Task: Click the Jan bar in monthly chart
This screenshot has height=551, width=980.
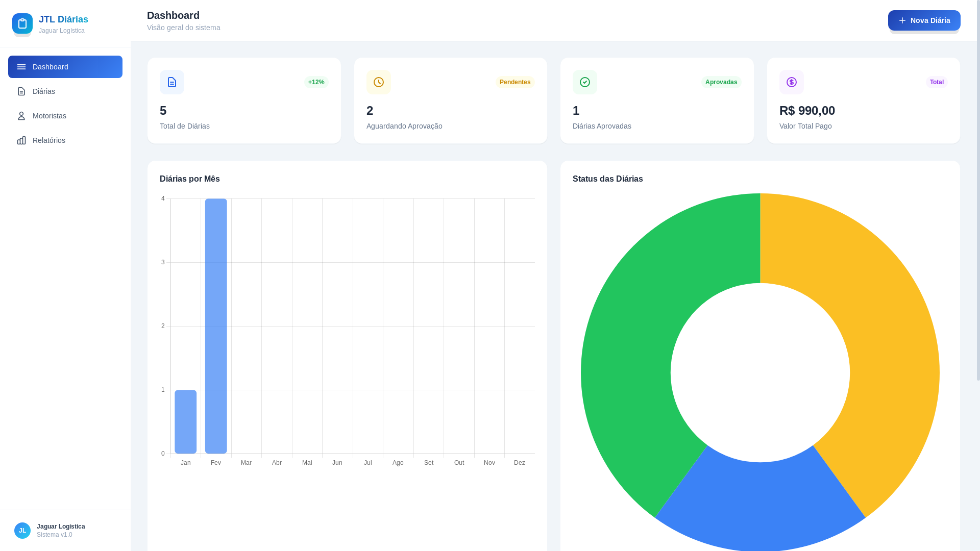Action: point(185,422)
